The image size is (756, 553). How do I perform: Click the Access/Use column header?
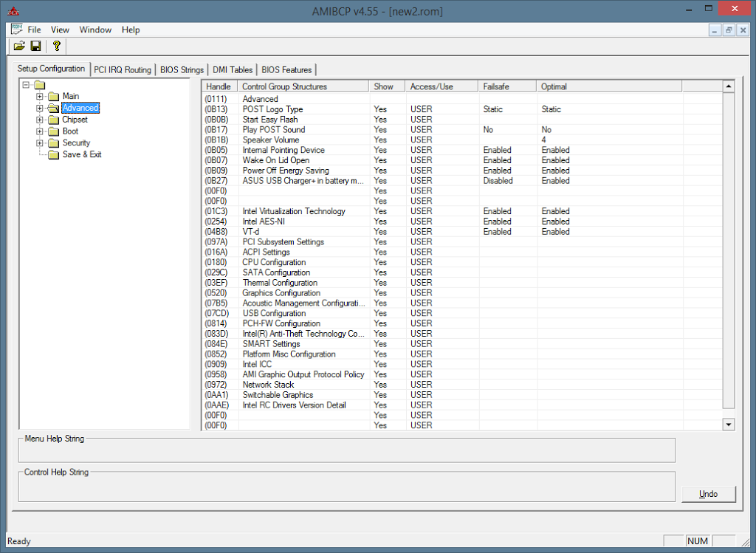pyautogui.click(x=441, y=86)
